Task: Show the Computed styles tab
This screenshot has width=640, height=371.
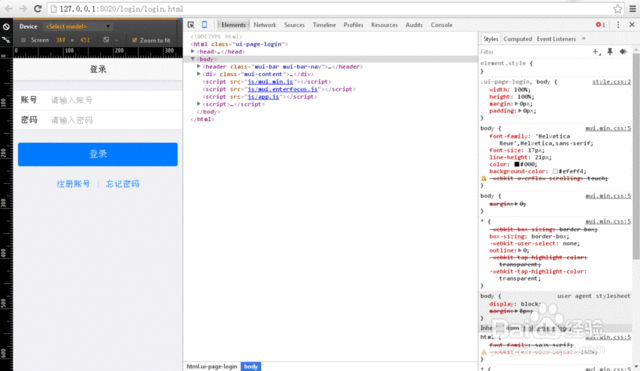Action: tap(518, 39)
